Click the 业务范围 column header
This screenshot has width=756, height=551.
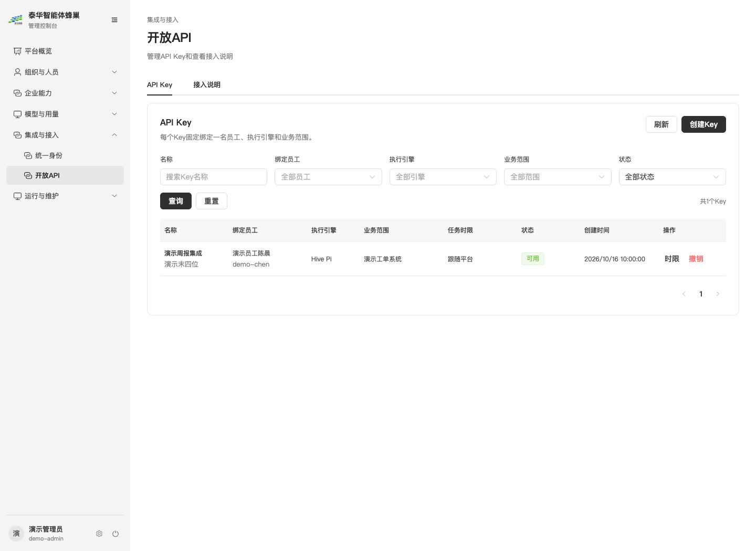point(376,230)
